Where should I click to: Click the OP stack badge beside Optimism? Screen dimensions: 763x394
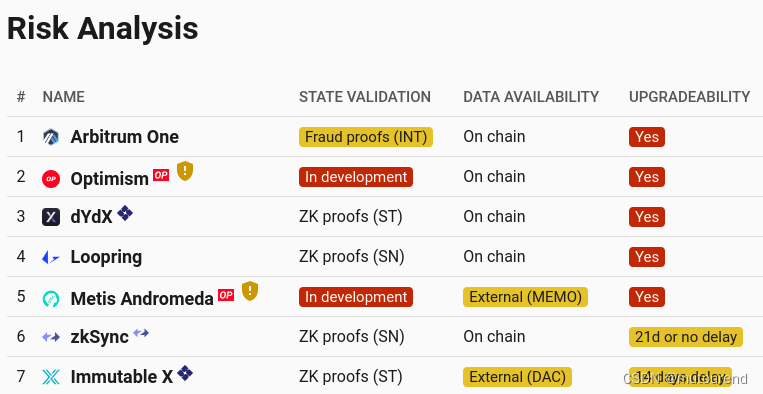(161, 175)
